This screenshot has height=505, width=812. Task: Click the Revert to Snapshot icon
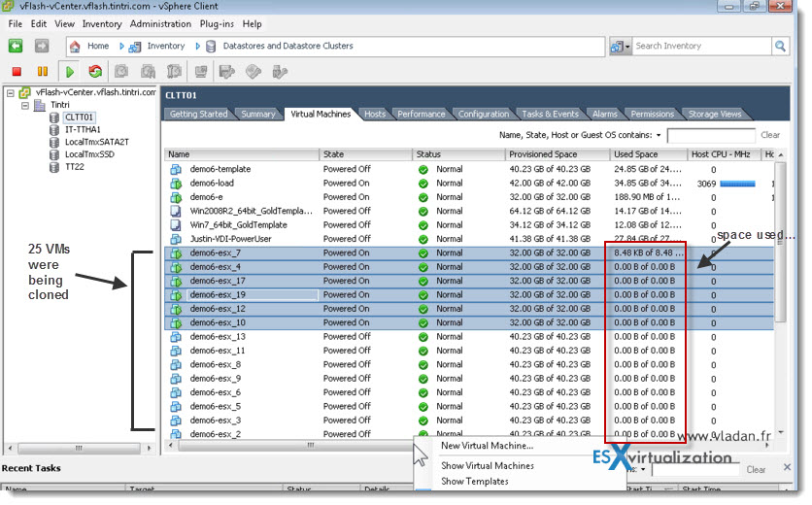[148, 72]
